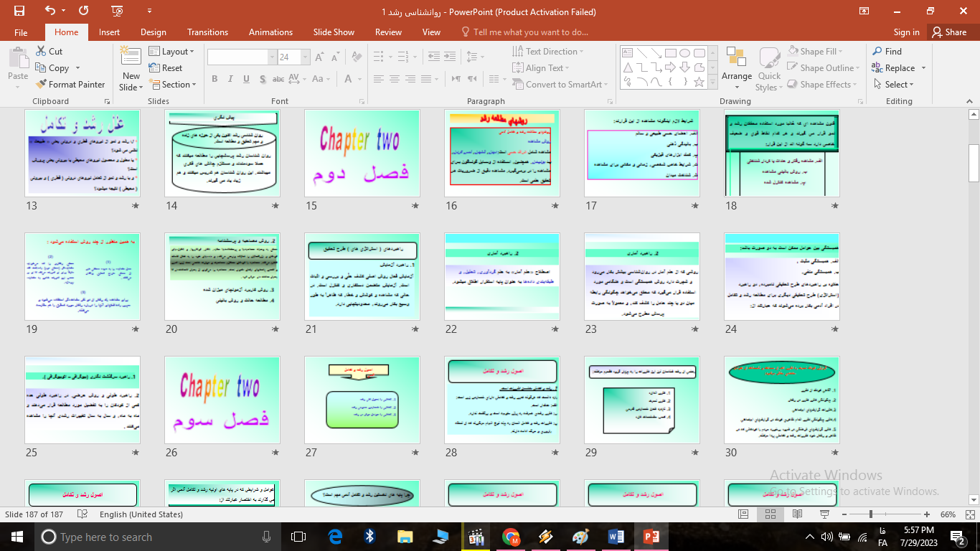Switch to Reading View in status bar

pyautogui.click(x=797, y=514)
